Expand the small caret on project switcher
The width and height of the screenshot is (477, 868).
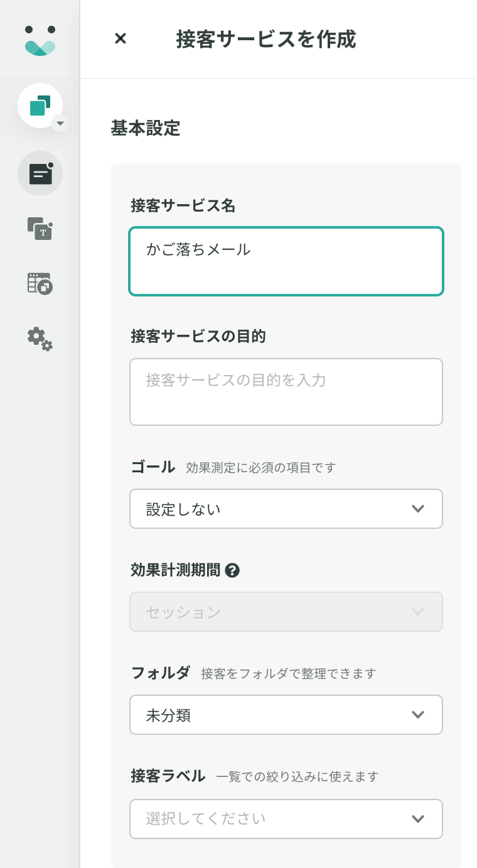click(x=60, y=123)
